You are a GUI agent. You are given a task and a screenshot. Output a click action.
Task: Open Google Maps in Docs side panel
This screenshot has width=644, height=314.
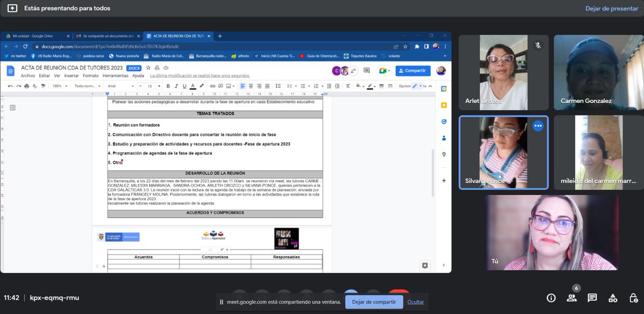(x=444, y=155)
